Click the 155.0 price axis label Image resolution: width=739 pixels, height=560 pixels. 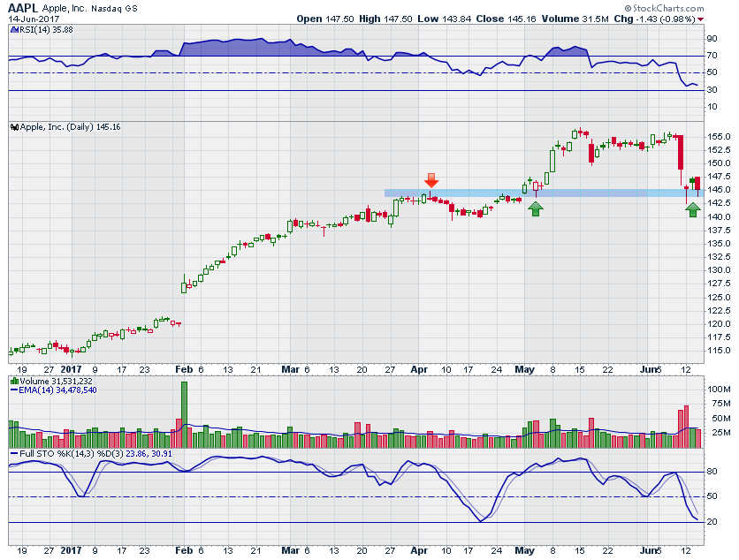tap(719, 137)
